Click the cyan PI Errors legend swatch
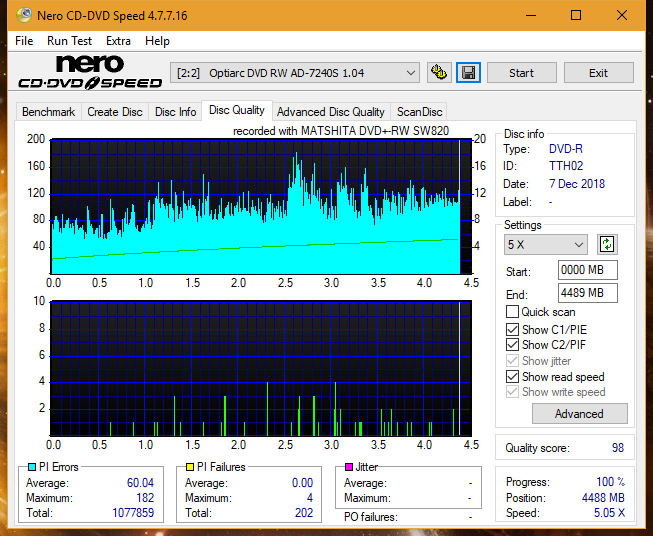This screenshot has height=536, width=653. 32,467
